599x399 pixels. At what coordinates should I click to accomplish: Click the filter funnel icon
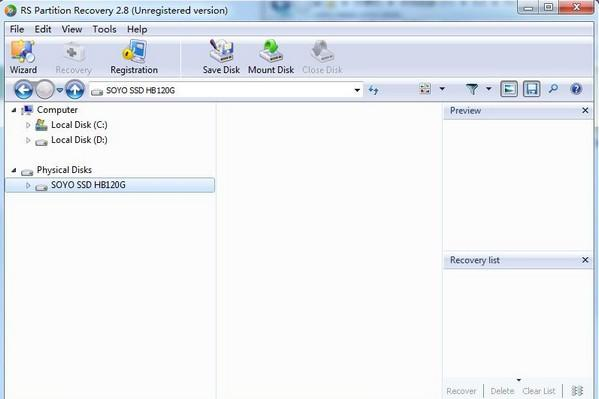click(472, 89)
